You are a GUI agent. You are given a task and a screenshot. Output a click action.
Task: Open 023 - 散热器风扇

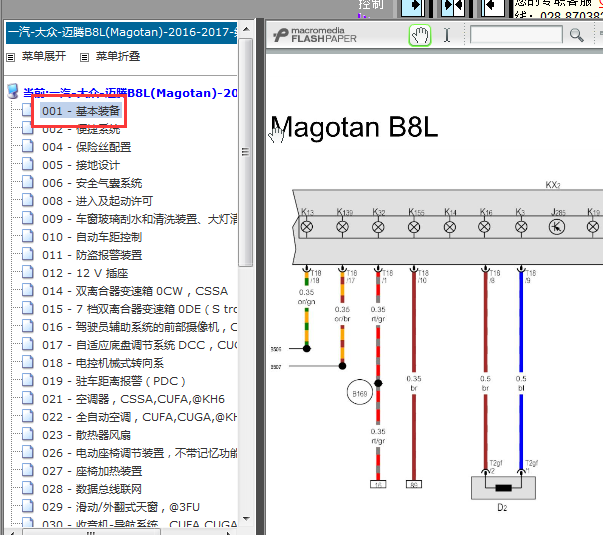tap(87, 435)
